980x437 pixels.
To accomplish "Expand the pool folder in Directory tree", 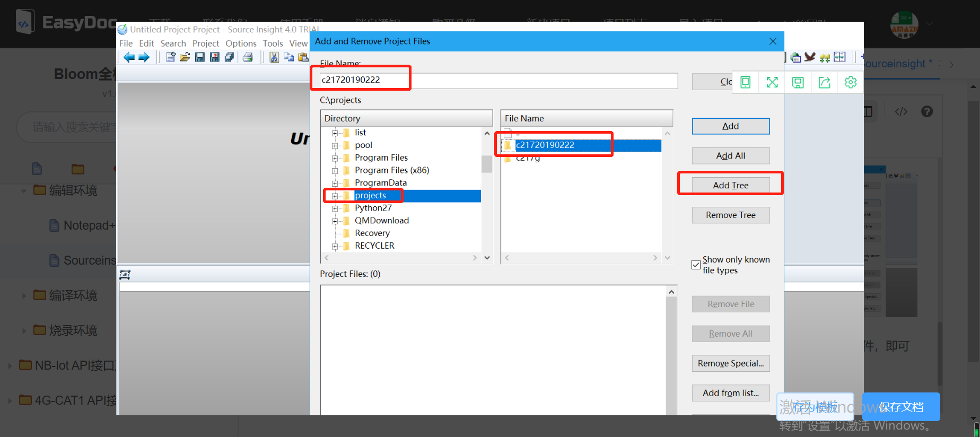I will (x=335, y=146).
